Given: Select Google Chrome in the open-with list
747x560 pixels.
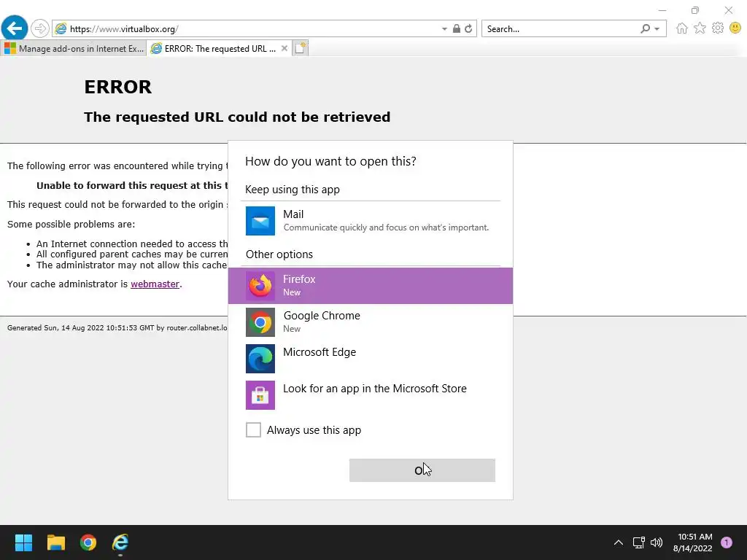Looking at the screenshot, I should pos(371,322).
